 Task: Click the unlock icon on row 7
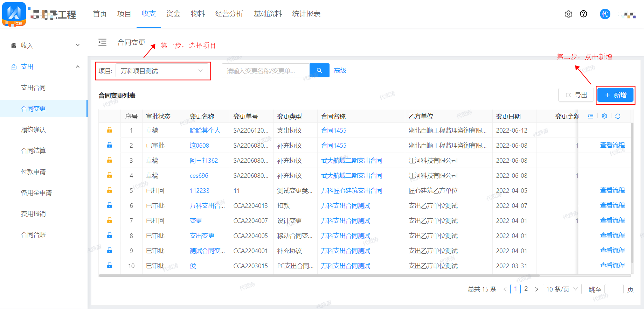(x=110, y=220)
